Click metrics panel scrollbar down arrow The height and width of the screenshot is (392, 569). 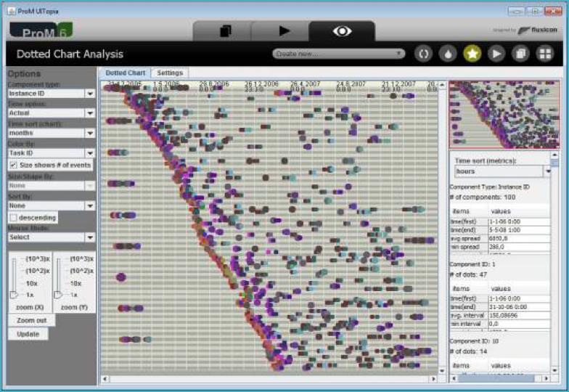coord(554,370)
